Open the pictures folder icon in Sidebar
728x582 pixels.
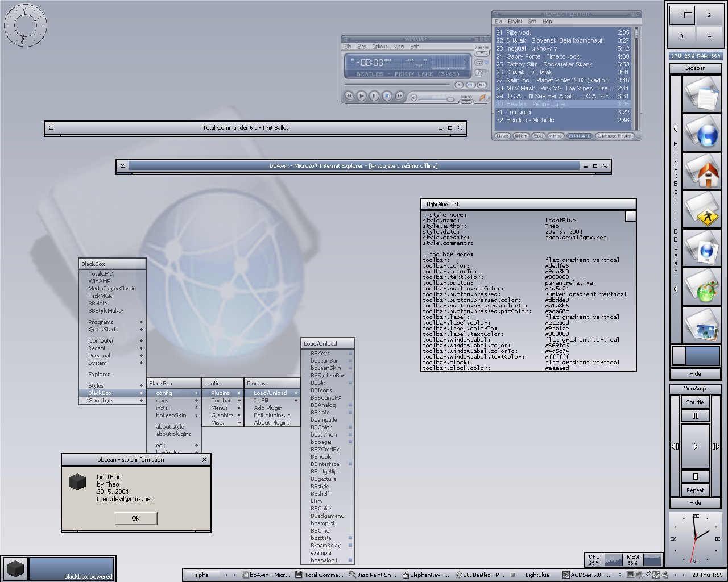702,325
